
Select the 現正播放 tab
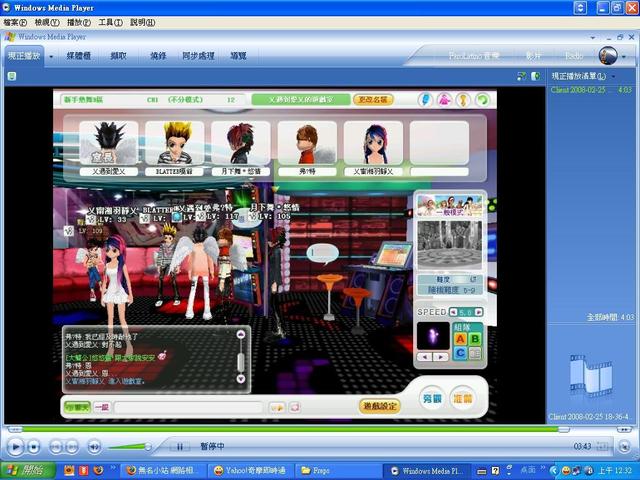[x=24, y=56]
